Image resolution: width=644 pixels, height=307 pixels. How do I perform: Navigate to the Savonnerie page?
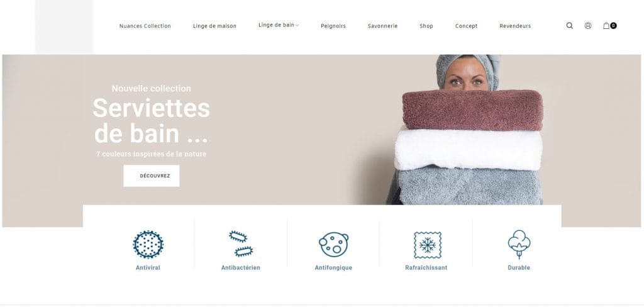(382, 26)
